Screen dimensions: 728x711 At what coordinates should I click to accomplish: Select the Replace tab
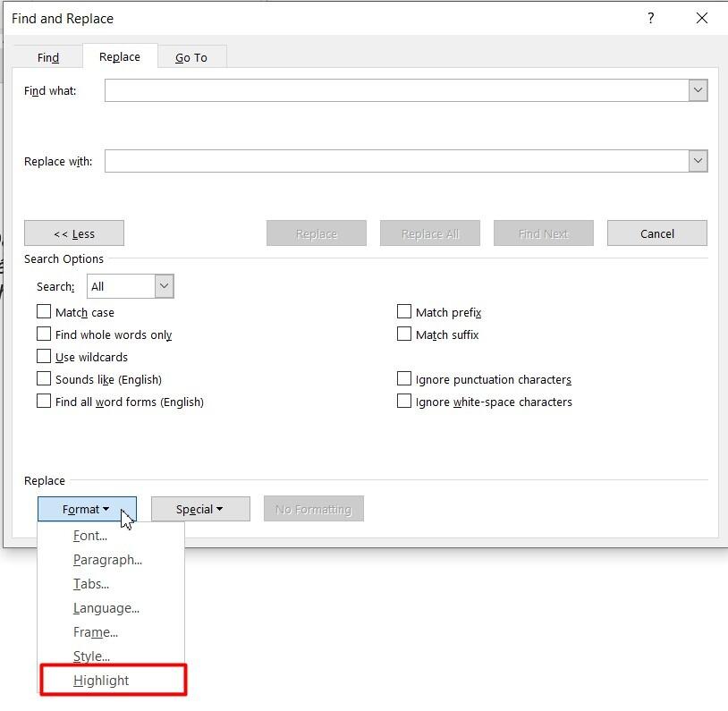pos(120,56)
